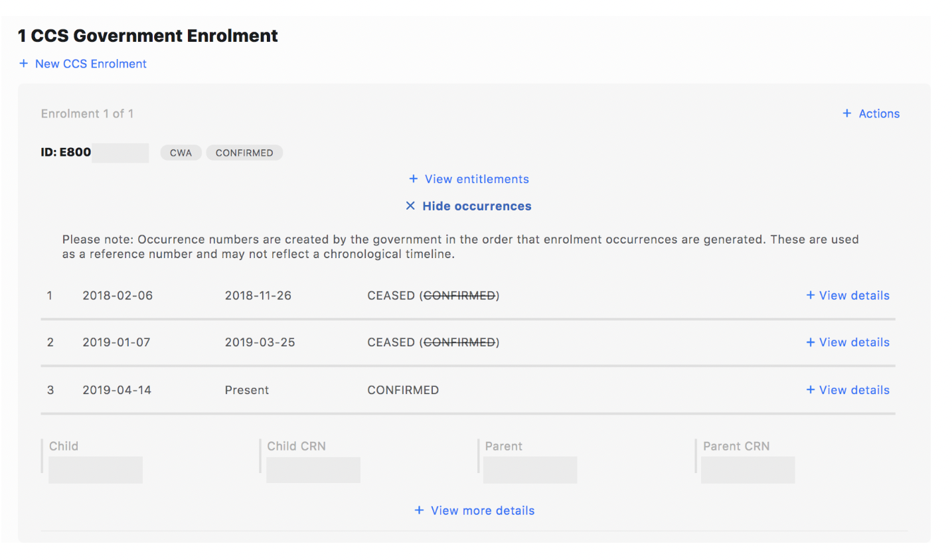Image resolution: width=952 pixels, height=560 pixels.
Task: Click the plus icon beside New CCS Enrolment
Action: point(23,64)
